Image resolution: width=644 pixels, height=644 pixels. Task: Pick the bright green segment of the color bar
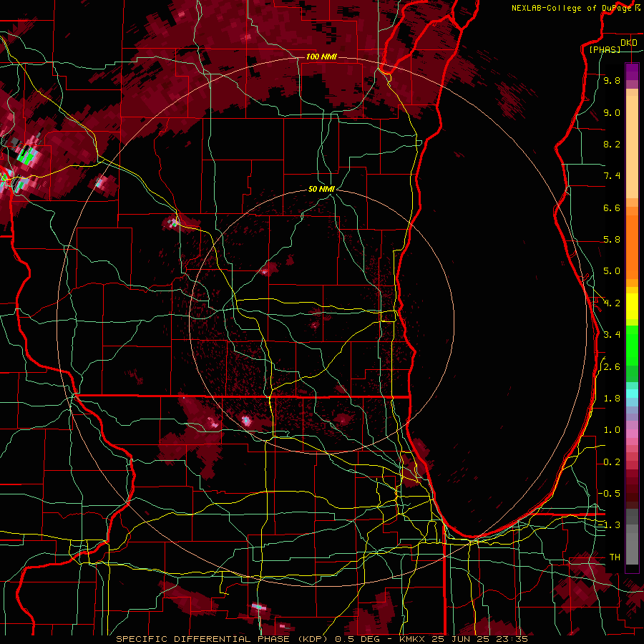pos(632,346)
